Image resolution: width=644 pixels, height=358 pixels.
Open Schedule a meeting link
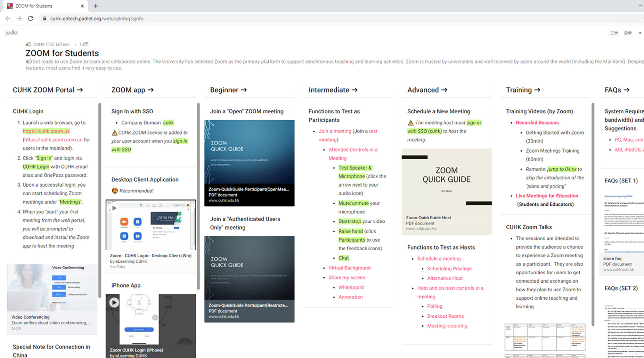[439, 259]
